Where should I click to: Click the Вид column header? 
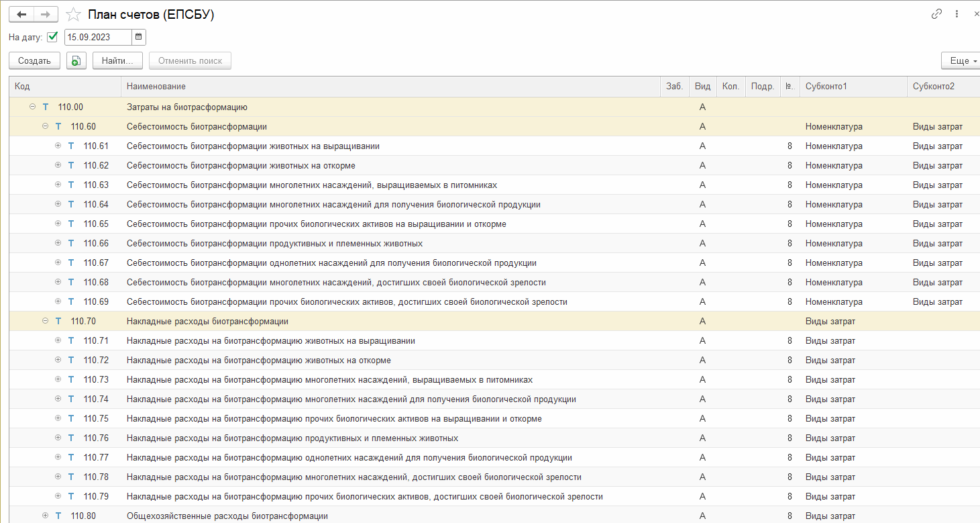[702, 87]
